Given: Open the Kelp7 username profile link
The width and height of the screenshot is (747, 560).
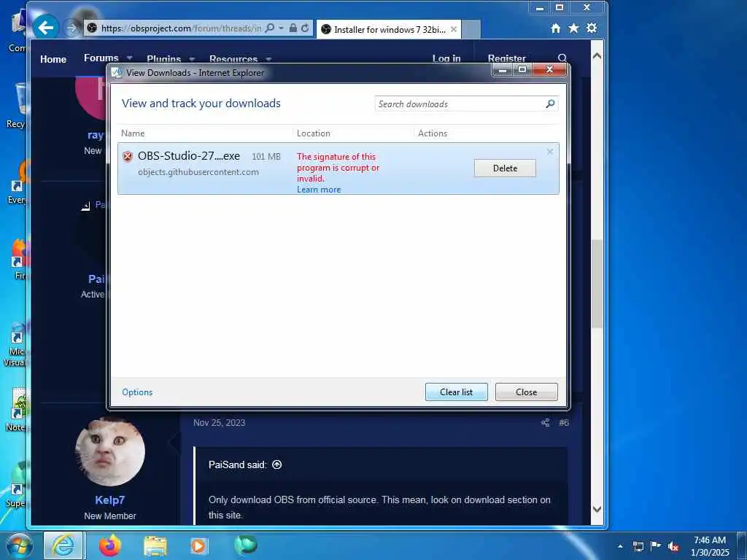Looking at the screenshot, I should [x=109, y=500].
